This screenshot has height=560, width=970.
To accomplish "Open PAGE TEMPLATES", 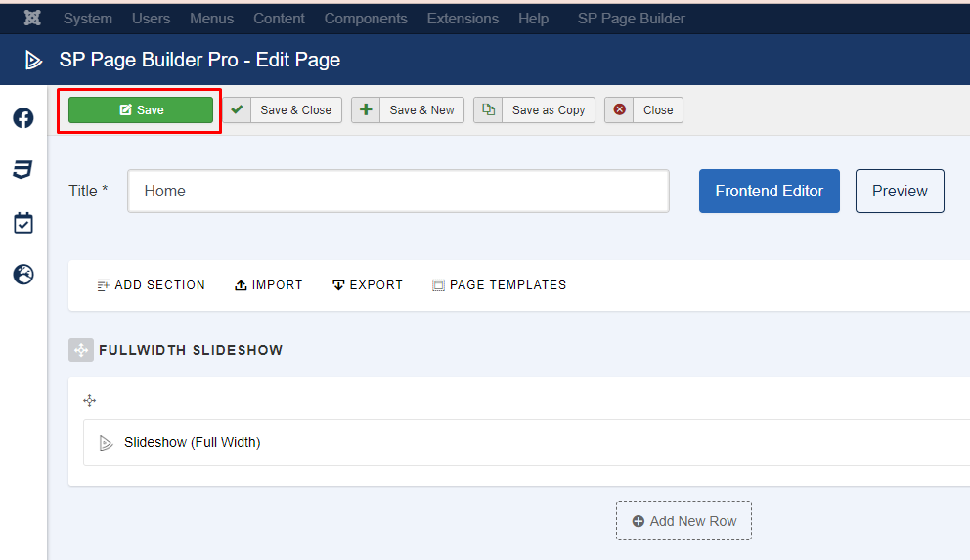I will coord(500,285).
